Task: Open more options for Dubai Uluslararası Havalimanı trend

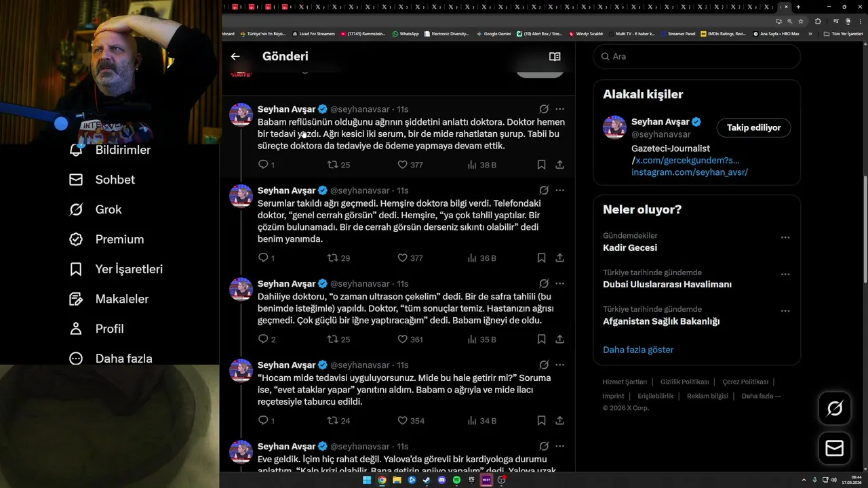Action: (x=785, y=274)
